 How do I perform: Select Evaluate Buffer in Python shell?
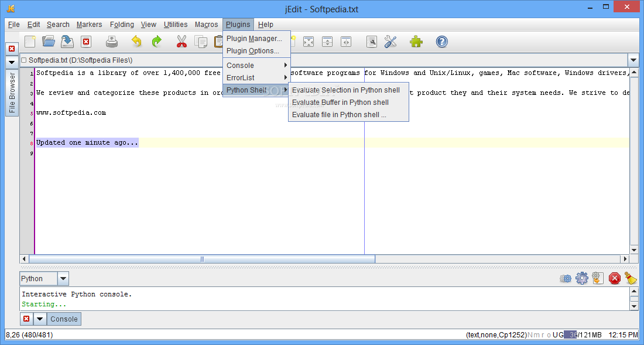pyautogui.click(x=348, y=103)
